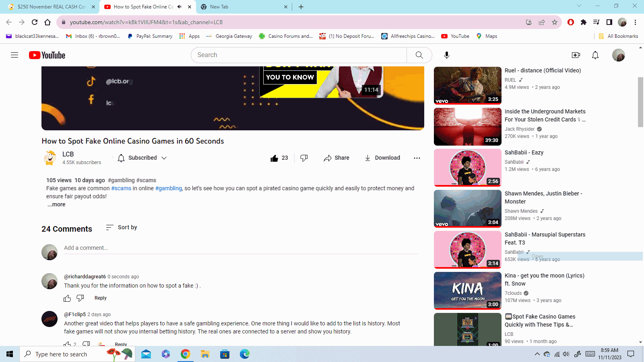Click the YouTube search input box
This screenshot has width=644, height=362.
click(x=299, y=55)
